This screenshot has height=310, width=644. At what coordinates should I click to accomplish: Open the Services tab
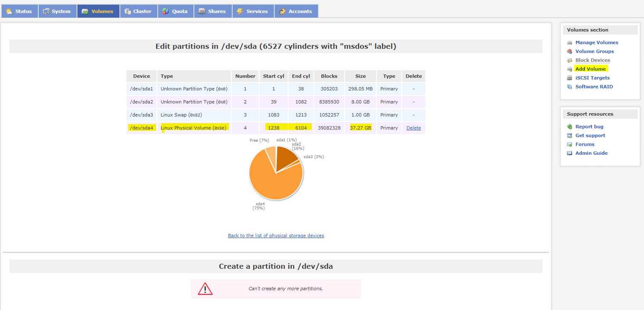click(x=253, y=11)
